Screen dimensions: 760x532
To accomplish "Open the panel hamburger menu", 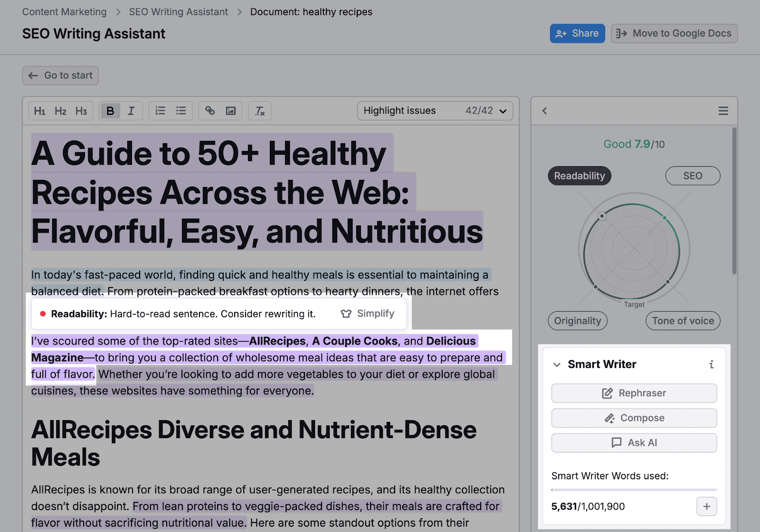I will point(723,111).
